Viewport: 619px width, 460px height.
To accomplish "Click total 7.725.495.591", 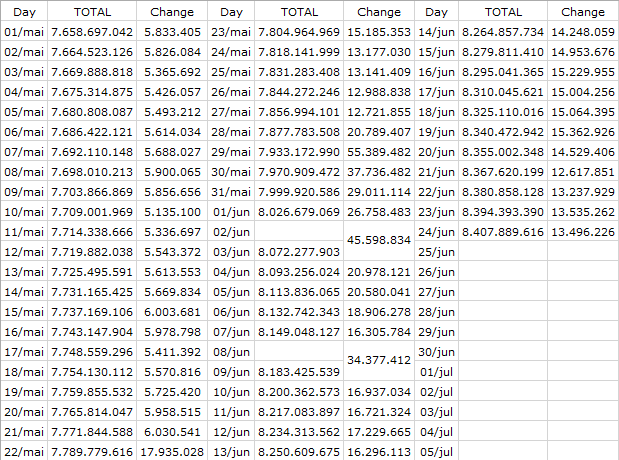I will [x=92, y=272].
